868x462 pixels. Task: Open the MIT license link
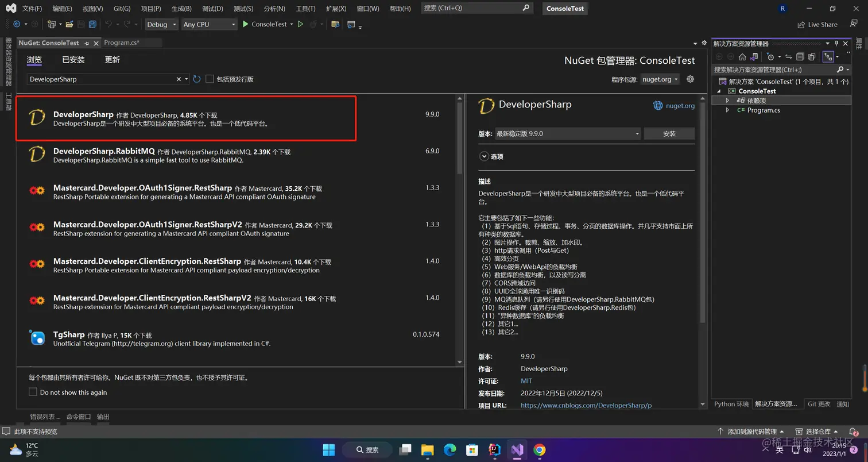[x=526, y=381]
